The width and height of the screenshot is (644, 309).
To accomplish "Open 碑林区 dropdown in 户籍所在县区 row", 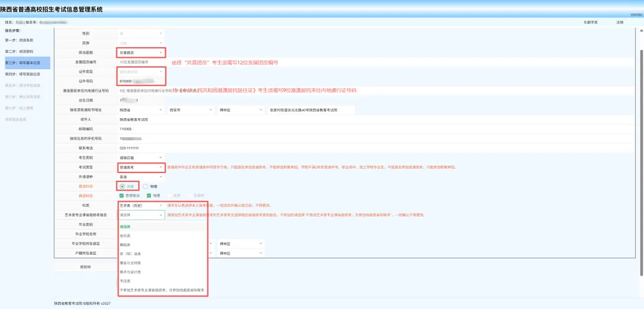I will (x=241, y=254).
